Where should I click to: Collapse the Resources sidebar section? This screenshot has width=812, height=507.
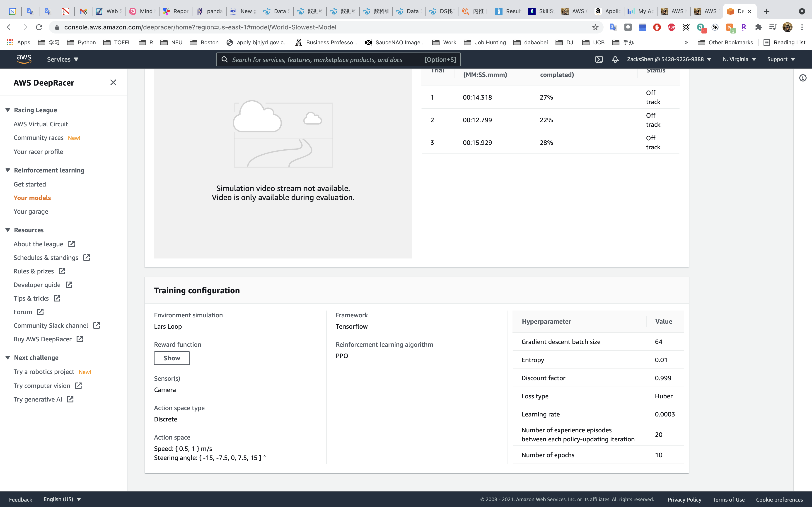(x=8, y=230)
